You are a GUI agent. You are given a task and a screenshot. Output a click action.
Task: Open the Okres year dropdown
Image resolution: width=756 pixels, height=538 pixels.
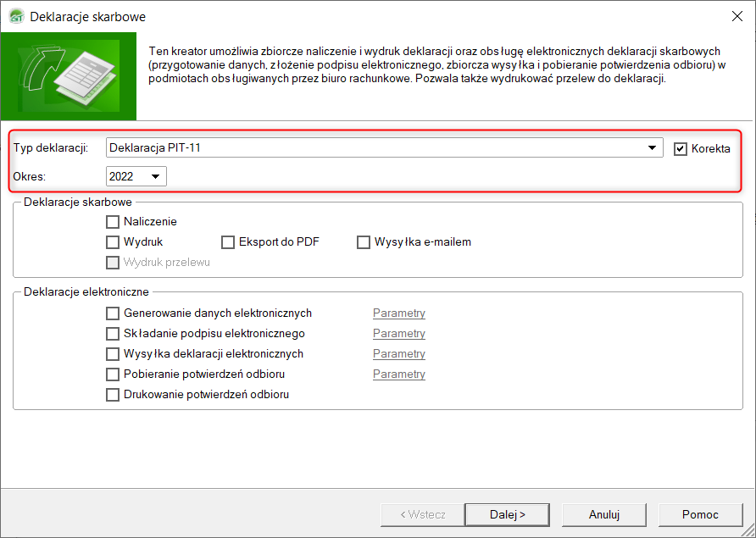pyautogui.click(x=155, y=176)
